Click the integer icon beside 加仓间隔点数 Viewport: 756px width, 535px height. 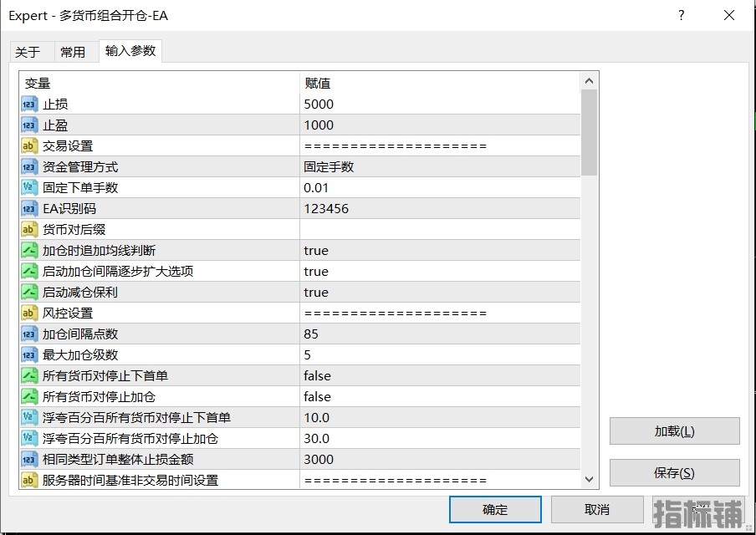(x=29, y=334)
